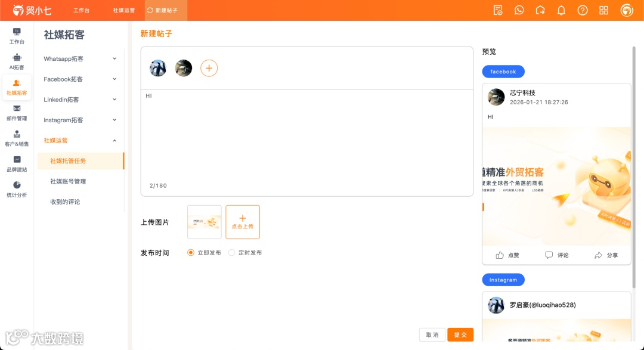Click the 2/180 character counter
Screen dimensions: 644x350
[x=158, y=185]
